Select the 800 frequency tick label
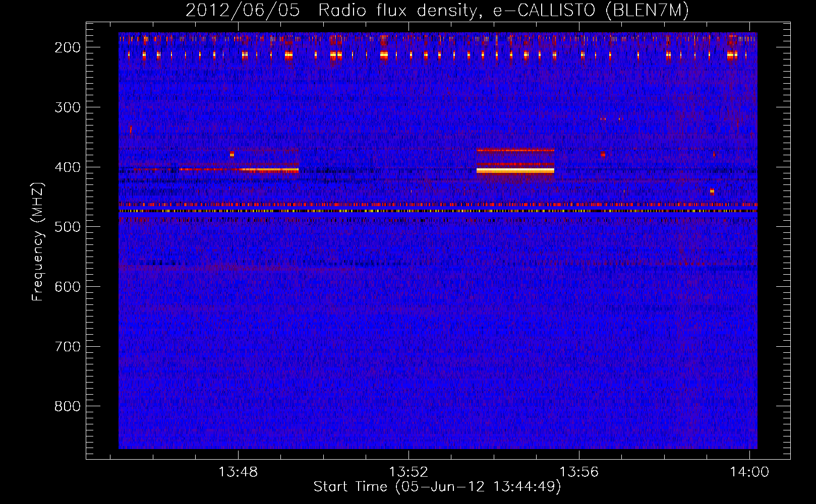The image size is (816, 504). pyautogui.click(x=68, y=406)
